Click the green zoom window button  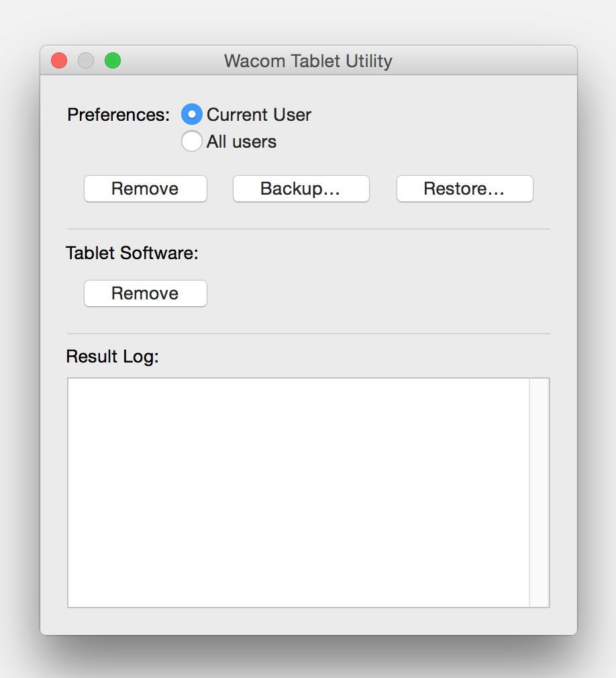click(x=113, y=61)
